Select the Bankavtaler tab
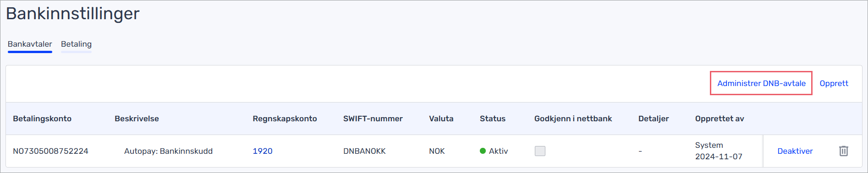 [30, 44]
